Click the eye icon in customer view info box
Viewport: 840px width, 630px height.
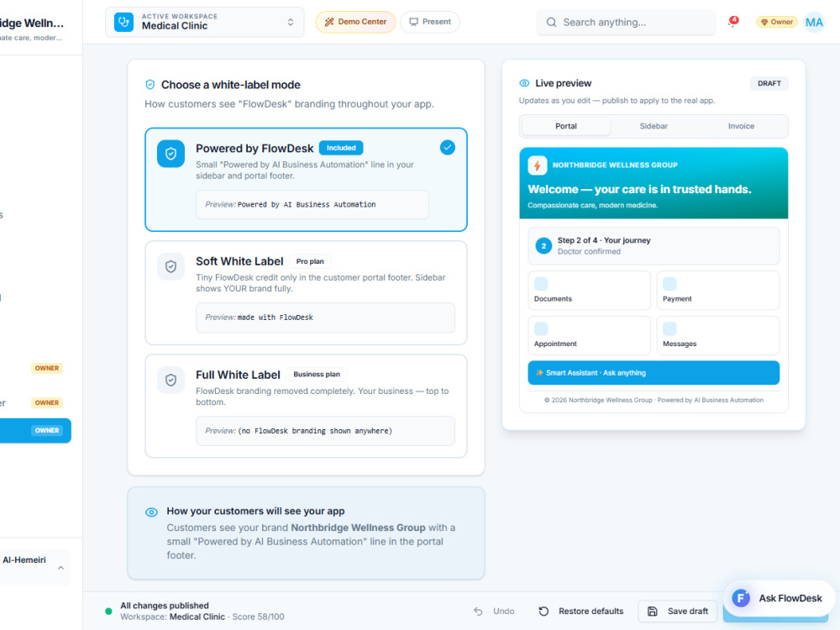[151, 512]
